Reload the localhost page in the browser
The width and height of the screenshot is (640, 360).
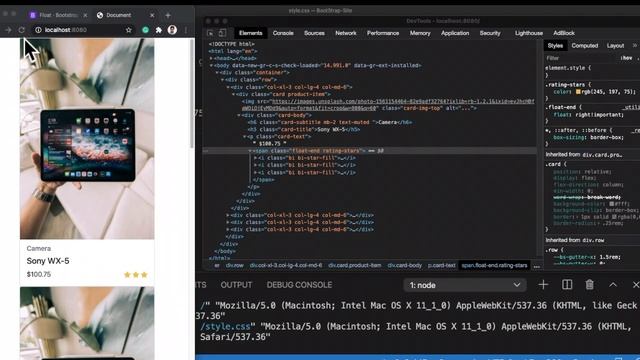22,30
